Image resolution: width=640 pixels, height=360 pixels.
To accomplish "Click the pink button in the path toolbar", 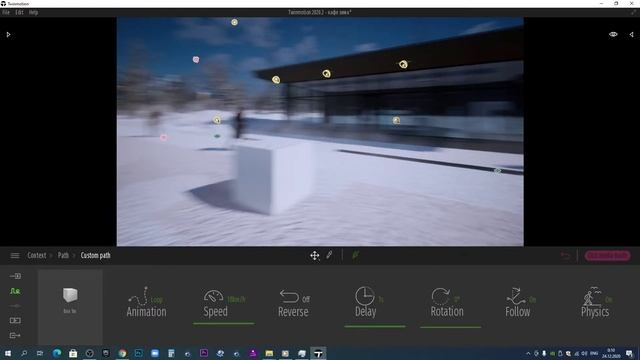I will click(x=607, y=256).
